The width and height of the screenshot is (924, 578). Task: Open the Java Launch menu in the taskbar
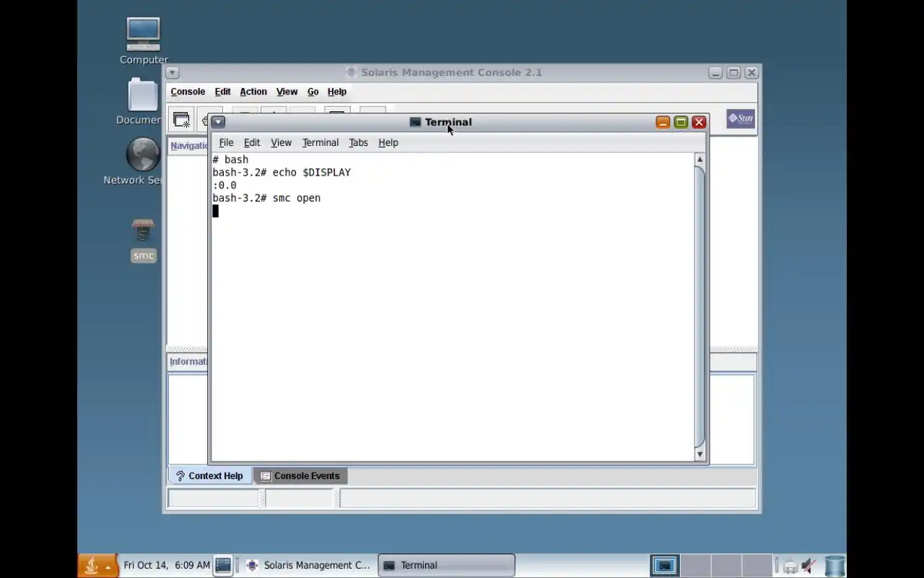[x=98, y=566]
